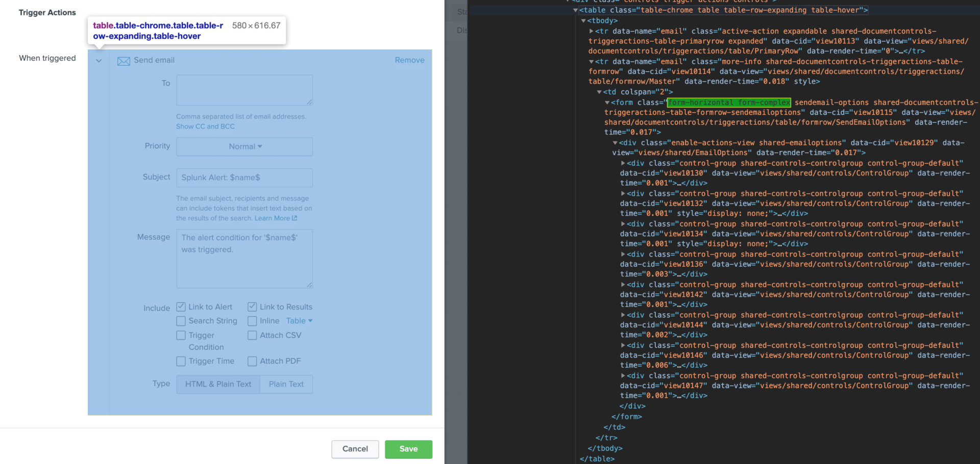Expand the enable-actions-view div in inspector
Screen dimensions: 980x464
click(616, 143)
